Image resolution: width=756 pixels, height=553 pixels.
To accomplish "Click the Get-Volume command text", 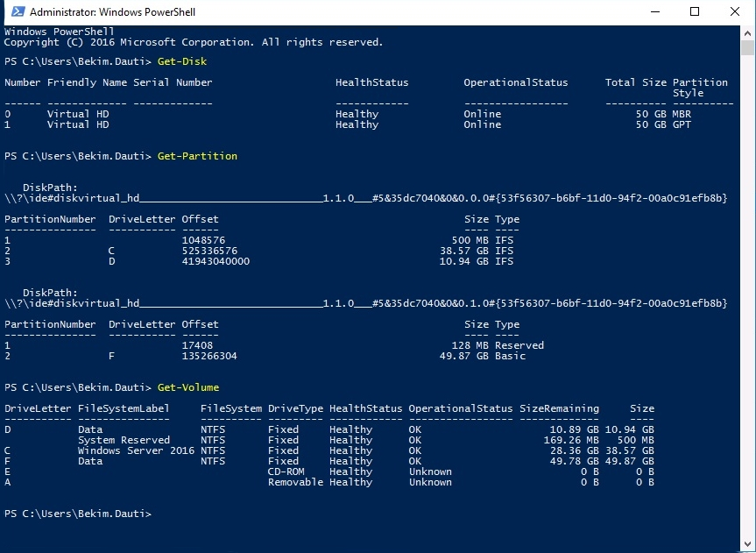I will (187, 387).
